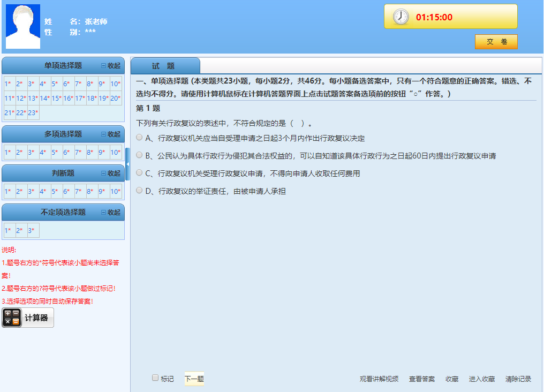The height and width of the screenshot is (392, 544).
Task: Jump to single-choice question 23
Action: pyautogui.click(x=33, y=113)
